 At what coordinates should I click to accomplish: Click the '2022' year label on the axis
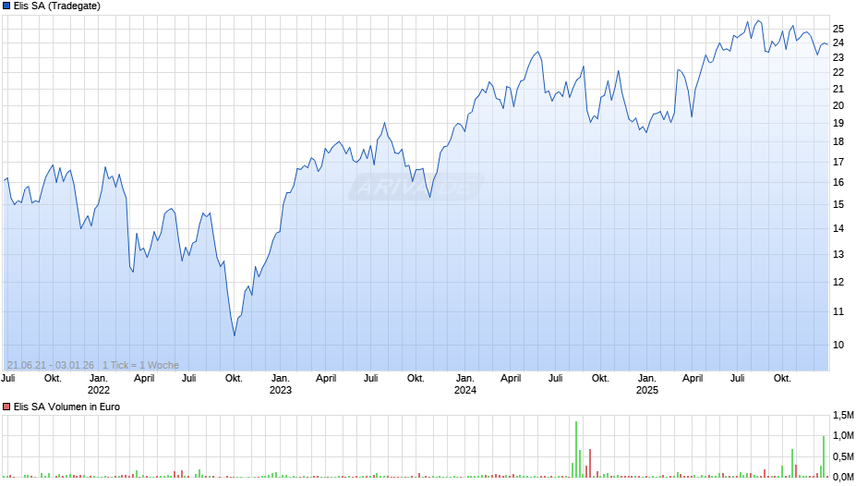[99, 390]
